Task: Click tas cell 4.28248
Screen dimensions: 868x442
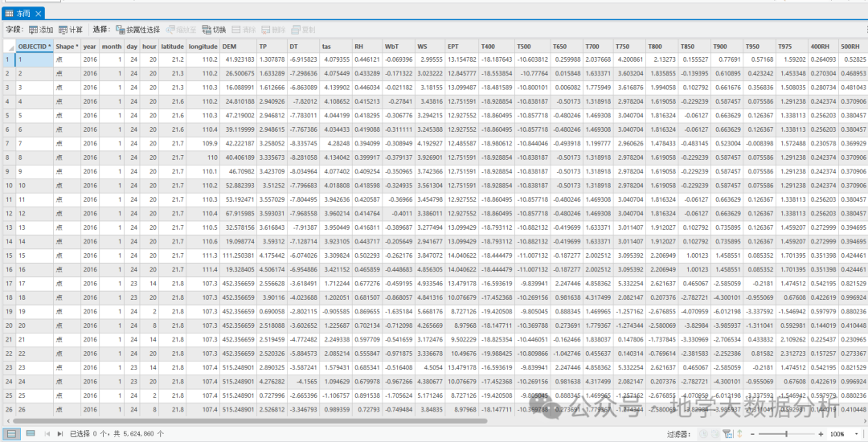Action: pyautogui.click(x=335, y=143)
